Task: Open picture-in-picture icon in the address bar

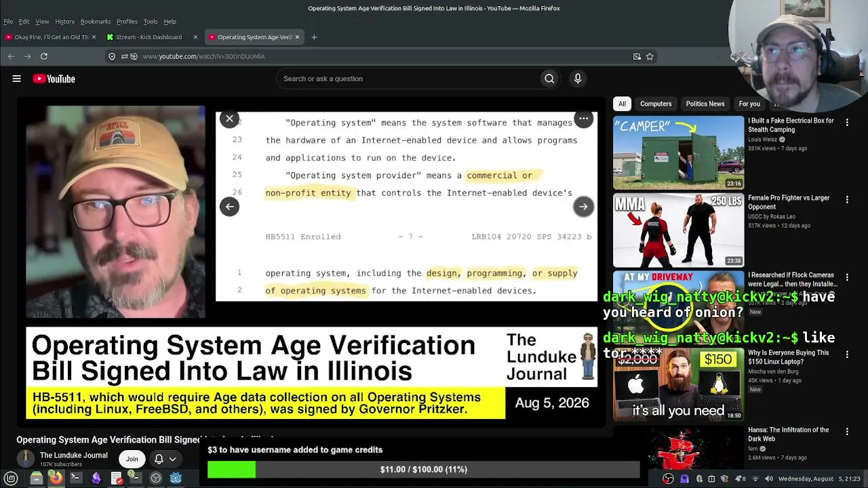Action: coord(637,56)
